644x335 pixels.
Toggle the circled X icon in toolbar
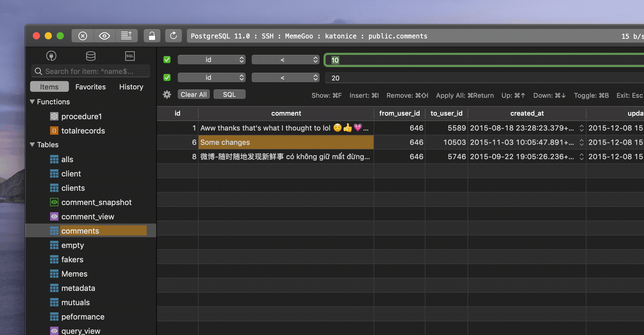click(83, 36)
